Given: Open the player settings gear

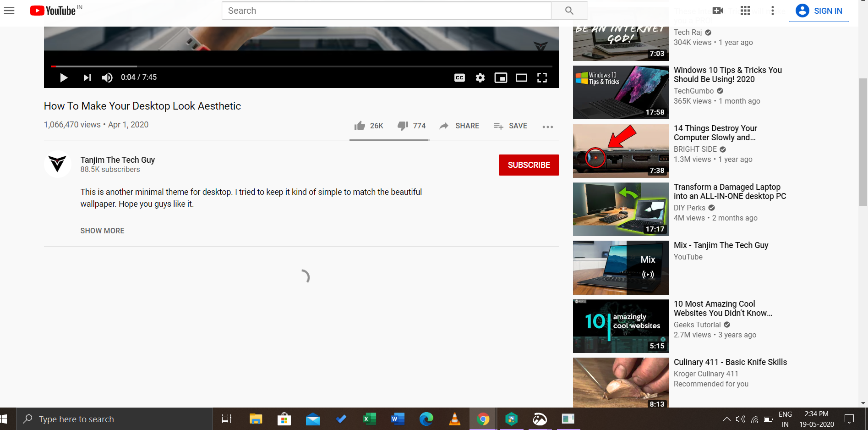Looking at the screenshot, I should coord(480,77).
